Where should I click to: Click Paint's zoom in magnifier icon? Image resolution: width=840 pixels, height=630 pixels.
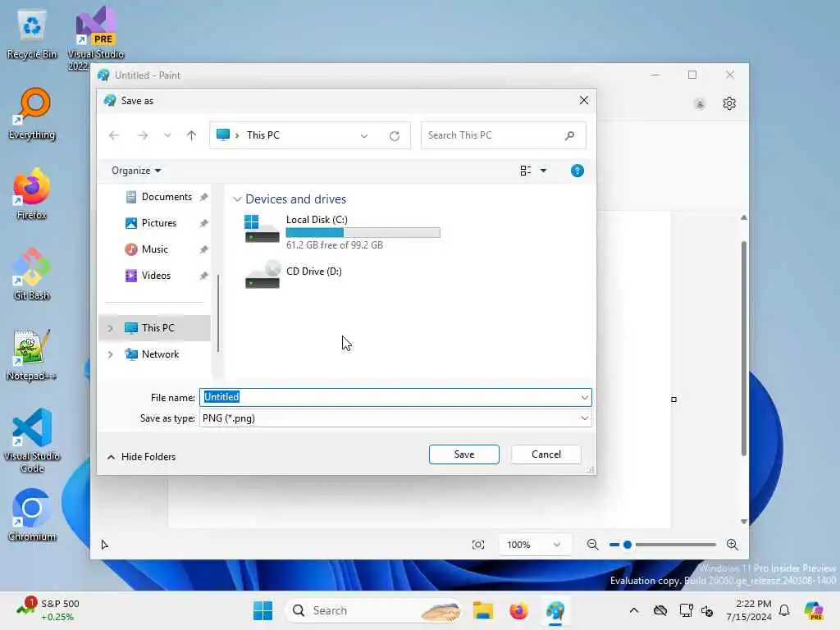click(x=733, y=545)
